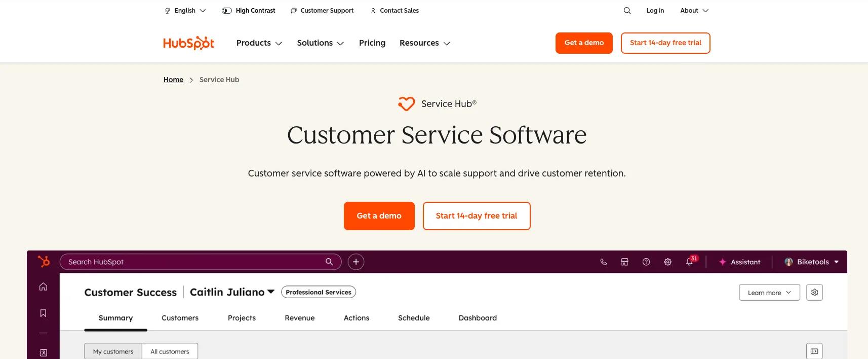868x359 pixels.
Task: Open contacts icon in left sidebar
Action: coord(44,352)
